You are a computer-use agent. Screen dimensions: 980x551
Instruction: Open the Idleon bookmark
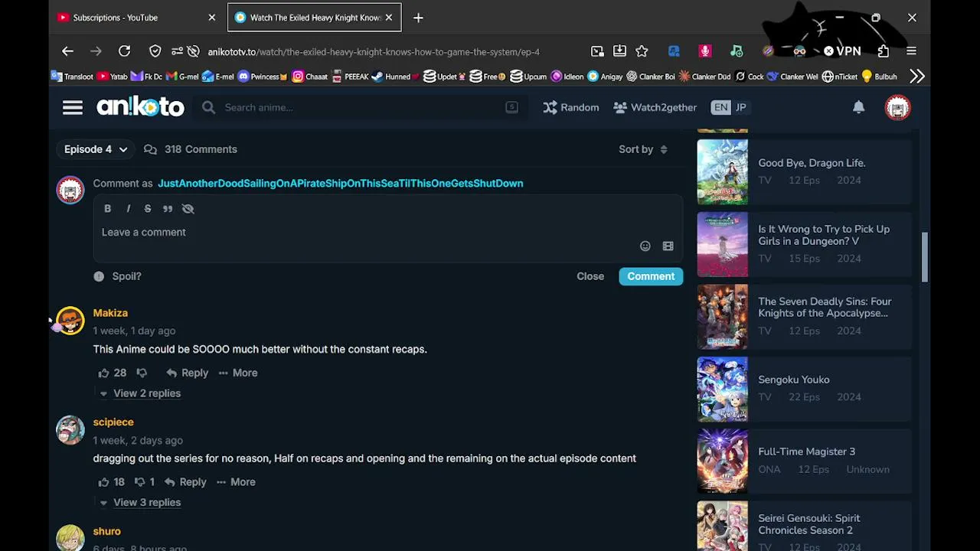pyautogui.click(x=567, y=77)
